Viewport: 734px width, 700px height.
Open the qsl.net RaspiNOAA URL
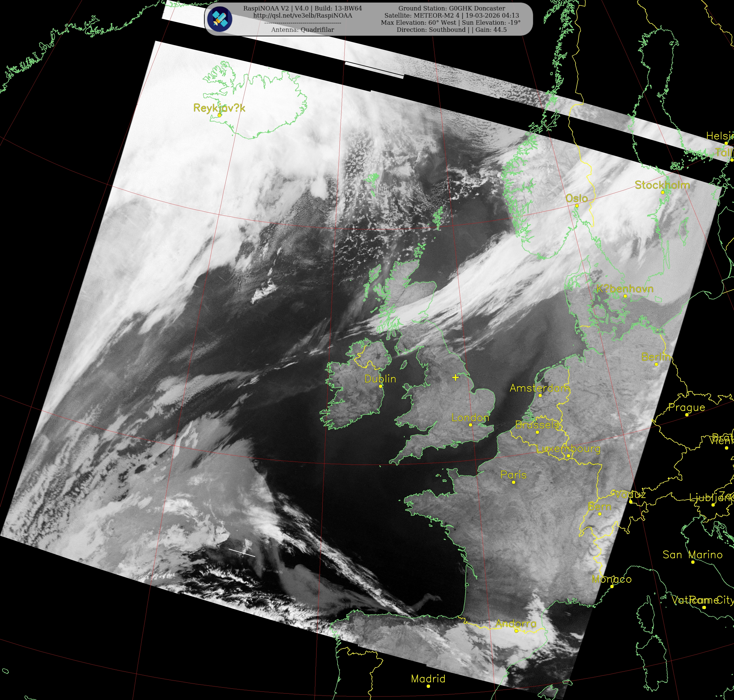(x=303, y=15)
